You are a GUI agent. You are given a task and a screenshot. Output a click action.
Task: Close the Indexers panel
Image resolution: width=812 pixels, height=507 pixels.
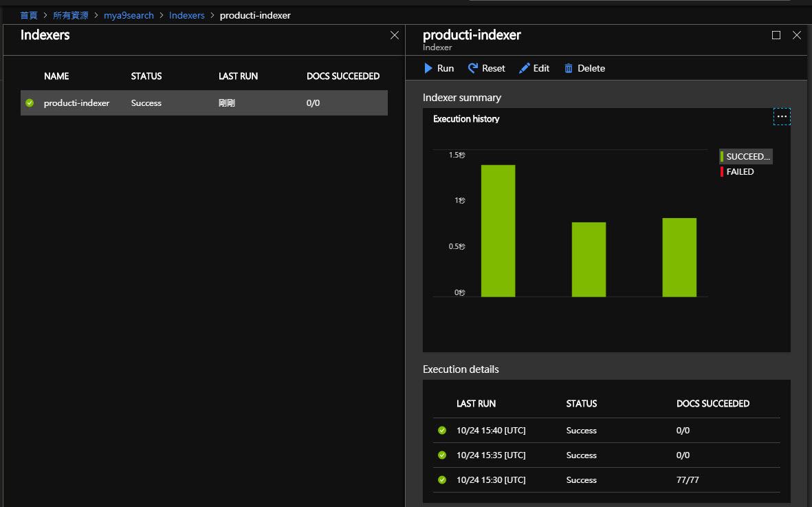395,35
